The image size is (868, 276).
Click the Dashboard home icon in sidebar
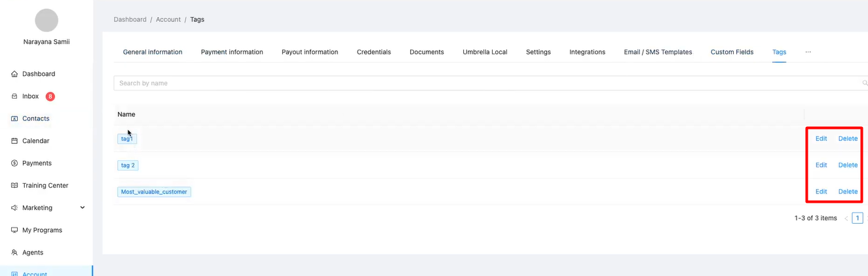(x=14, y=74)
